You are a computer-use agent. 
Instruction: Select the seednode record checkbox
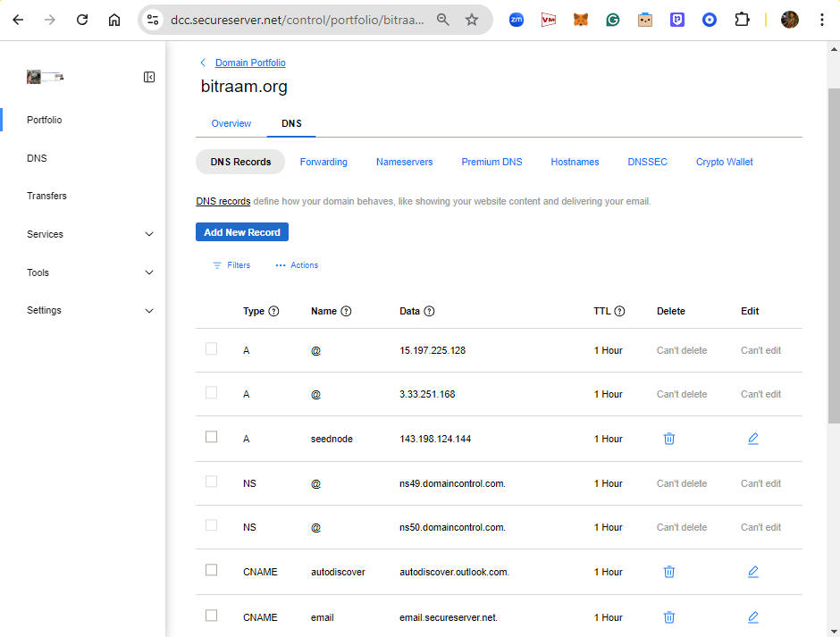pyautogui.click(x=212, y=437)
